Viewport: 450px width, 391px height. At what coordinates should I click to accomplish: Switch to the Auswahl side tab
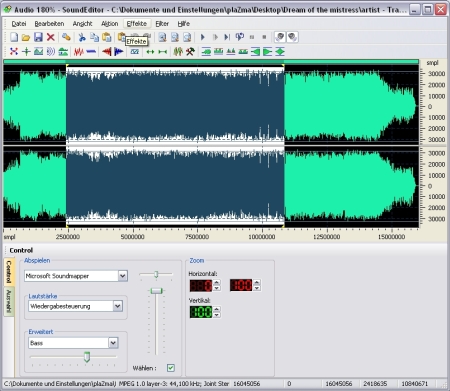pyautogui.click(x=9, y=302)
